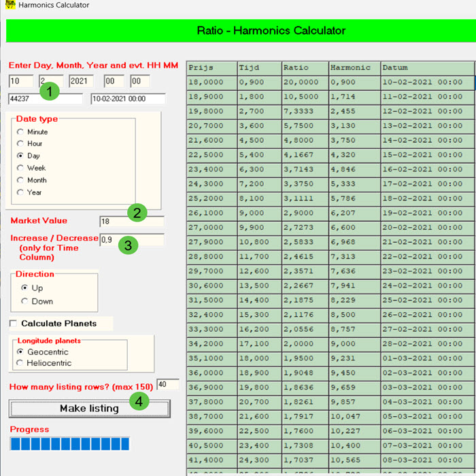This screenshot has height=476, width=476.
Task: Click the Make listing button
Action: [x=89, y=408]
